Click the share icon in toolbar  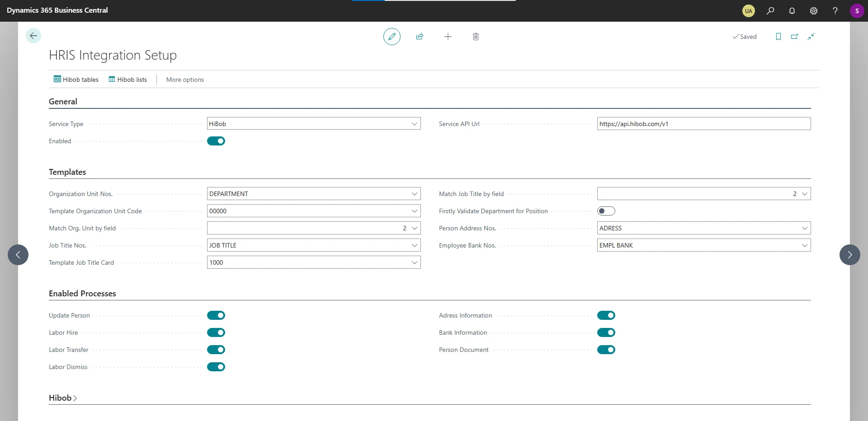point(420,37)
